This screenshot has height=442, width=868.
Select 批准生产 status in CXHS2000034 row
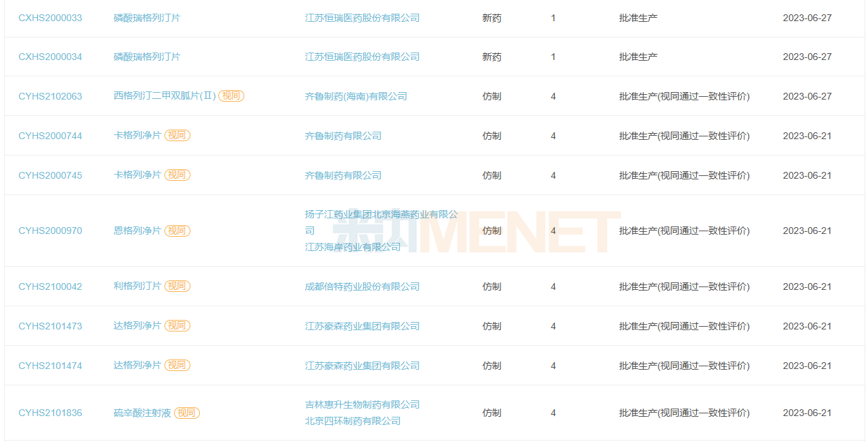(x=639, y=57)
